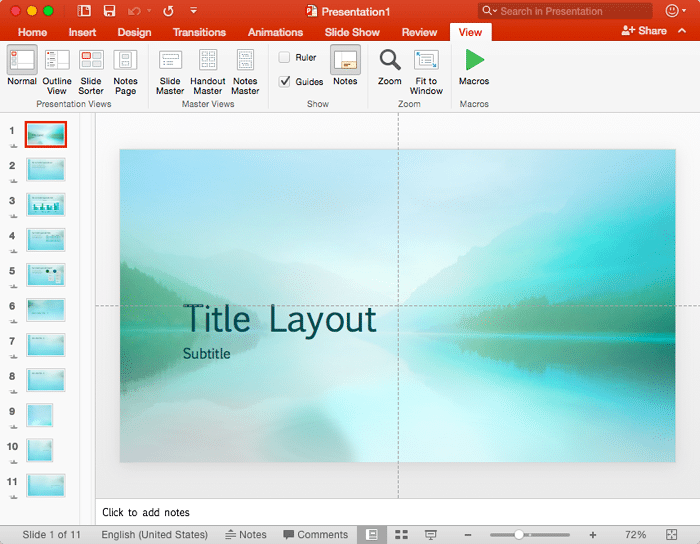Select slide 2 thumbnail
Viewport: 700px width, 544px height.
click(x=46, y=169)
